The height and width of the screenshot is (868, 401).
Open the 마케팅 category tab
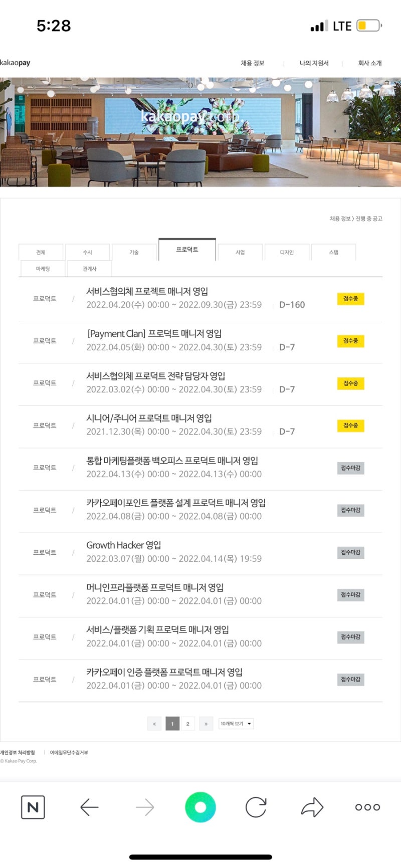43,269
